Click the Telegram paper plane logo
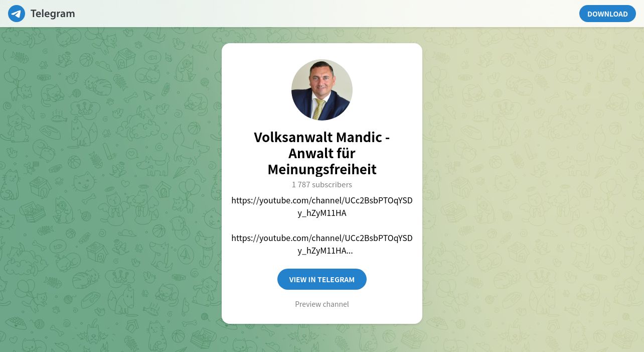 17,14
